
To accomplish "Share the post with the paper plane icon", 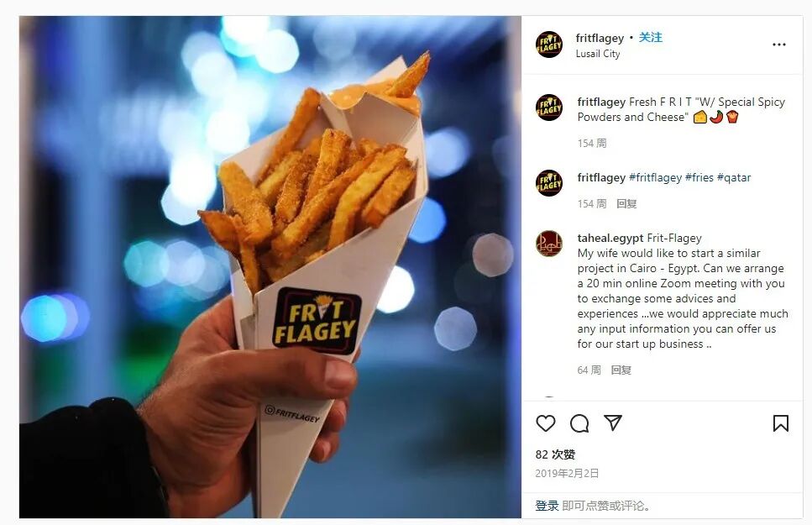I will (x=613, y=423).
